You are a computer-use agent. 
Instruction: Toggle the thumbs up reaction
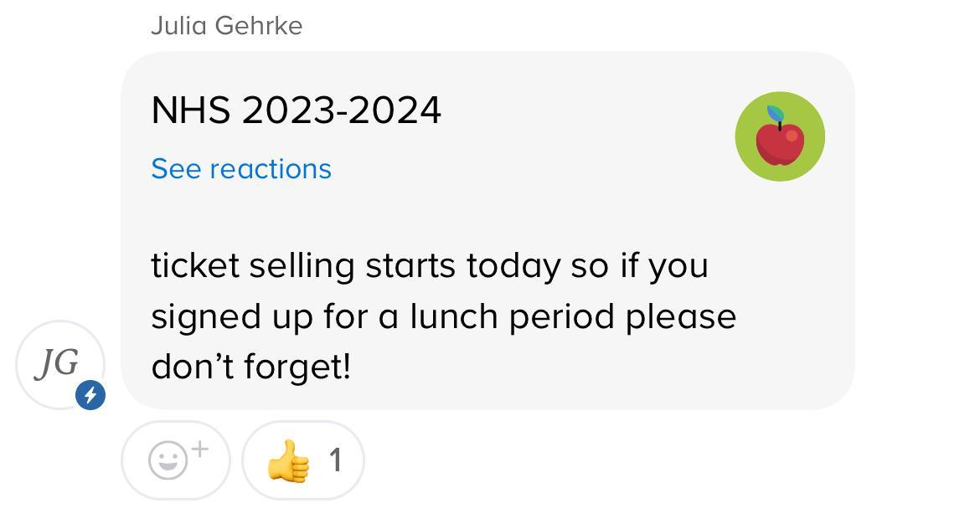tap(303, 460)
